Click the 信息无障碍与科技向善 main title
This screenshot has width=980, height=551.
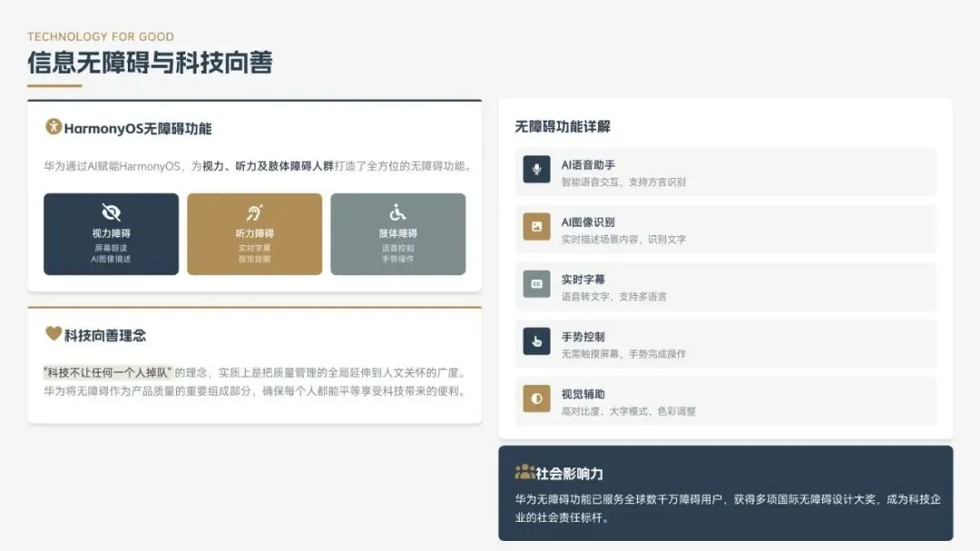150,63
